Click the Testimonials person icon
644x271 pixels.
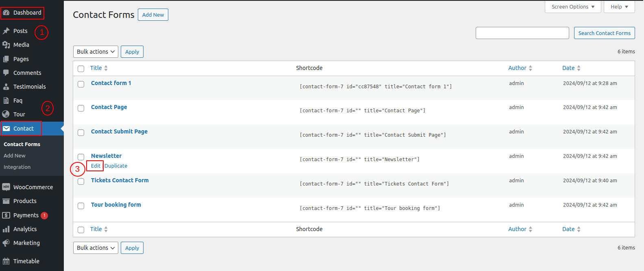[6, 87]
